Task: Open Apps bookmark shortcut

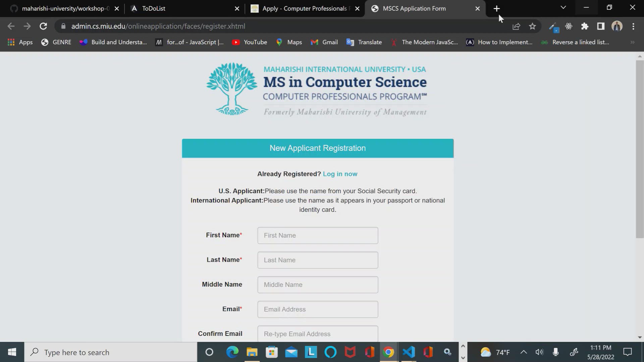Action: pos(20,42)
